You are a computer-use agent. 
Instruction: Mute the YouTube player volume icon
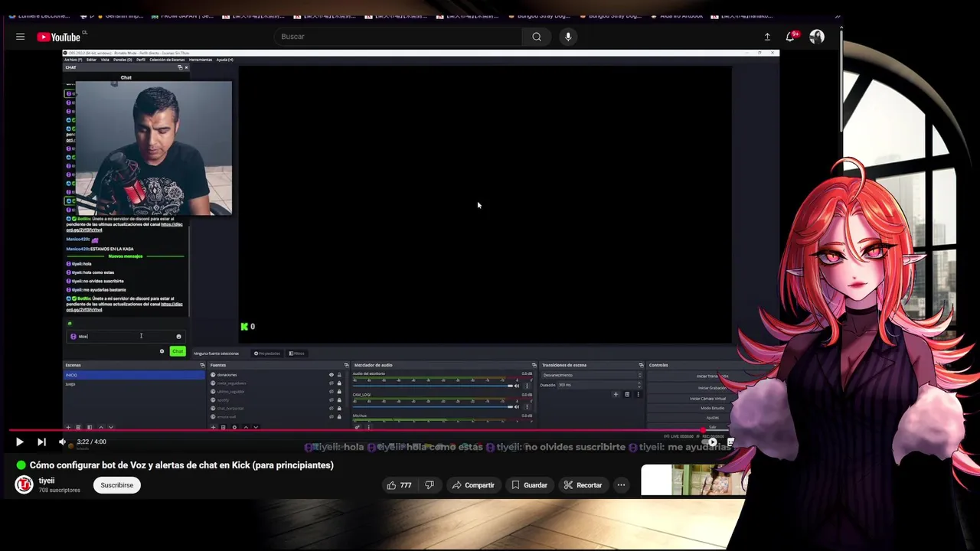tap(63, 442)
